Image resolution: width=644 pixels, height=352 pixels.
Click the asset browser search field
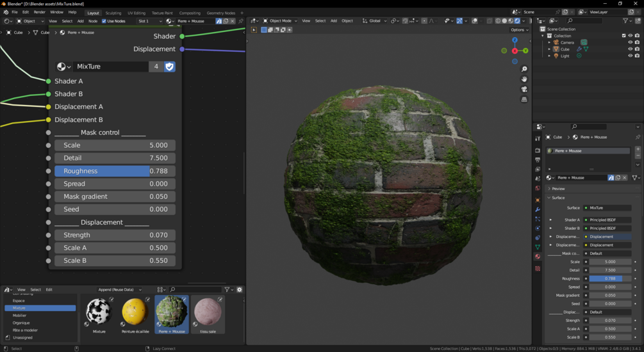[x=195, y=289]
